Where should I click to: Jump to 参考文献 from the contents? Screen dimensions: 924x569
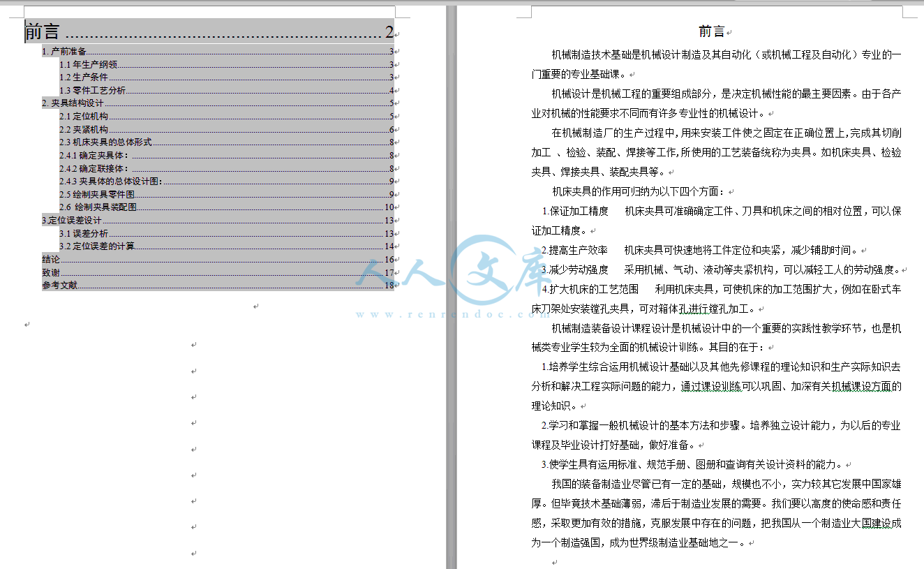click(218, 286)
